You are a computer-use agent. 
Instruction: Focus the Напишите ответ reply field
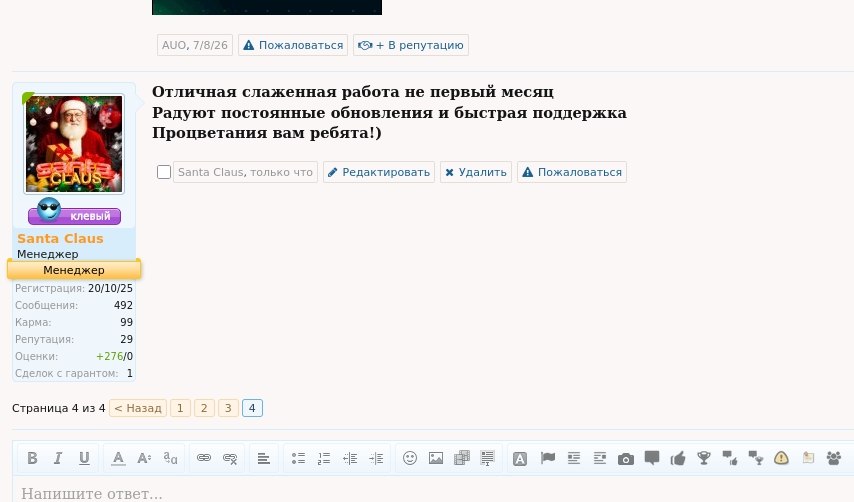click(433, 493)
